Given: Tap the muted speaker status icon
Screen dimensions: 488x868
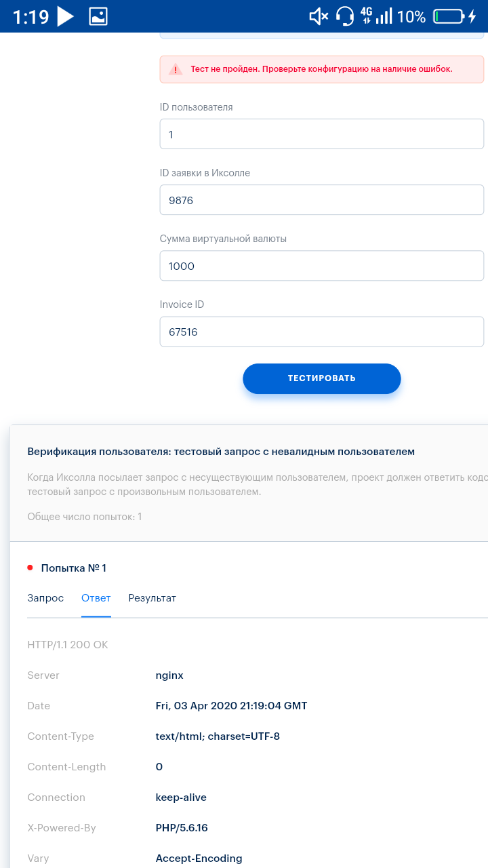Looking at the screenshot, I should pos(319,16).
